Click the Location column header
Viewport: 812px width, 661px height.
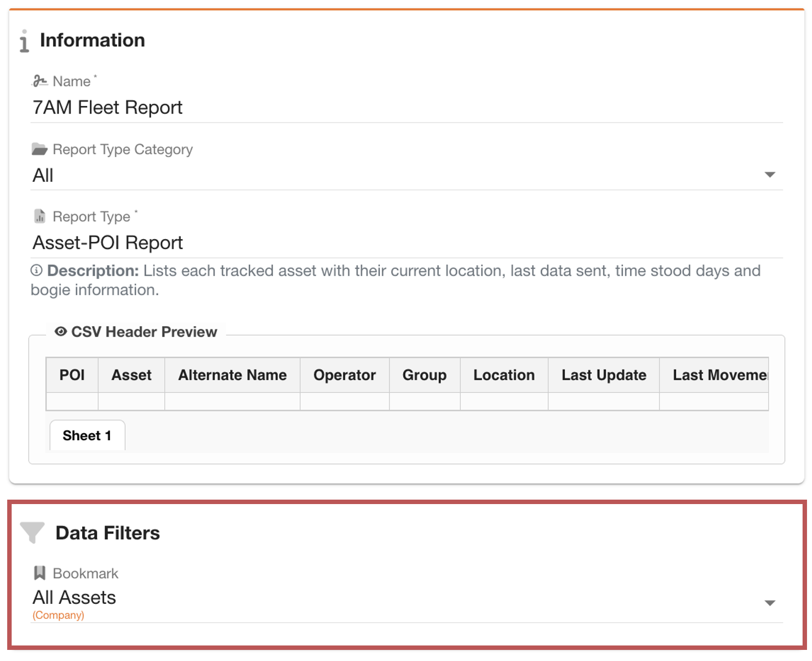(x=504, y=375)
